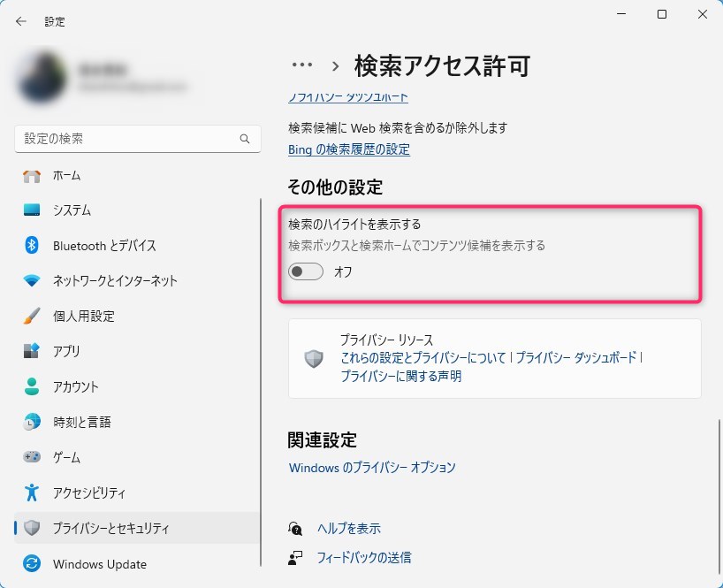Click the 個人用設定 paintbrush icon

pos(32,317)
